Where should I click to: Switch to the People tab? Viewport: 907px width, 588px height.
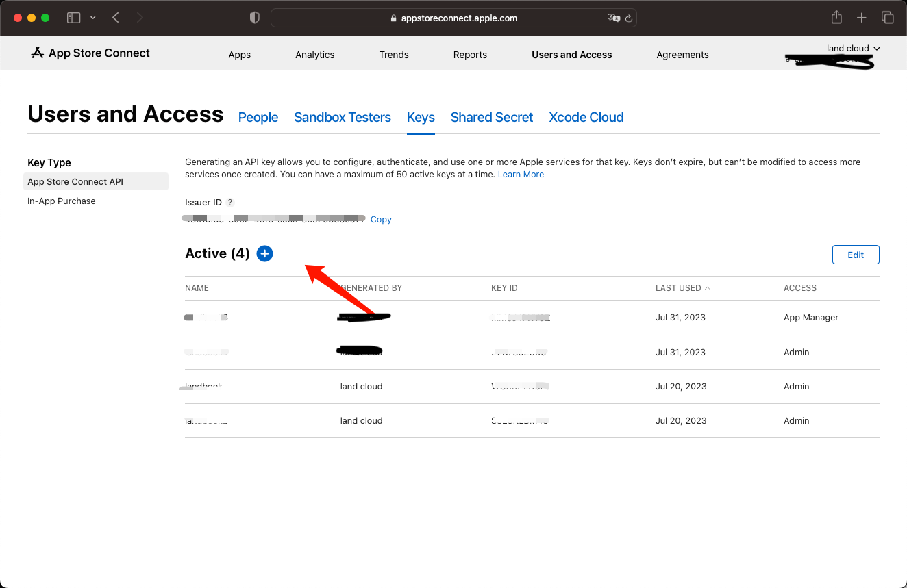coord(258,117)
